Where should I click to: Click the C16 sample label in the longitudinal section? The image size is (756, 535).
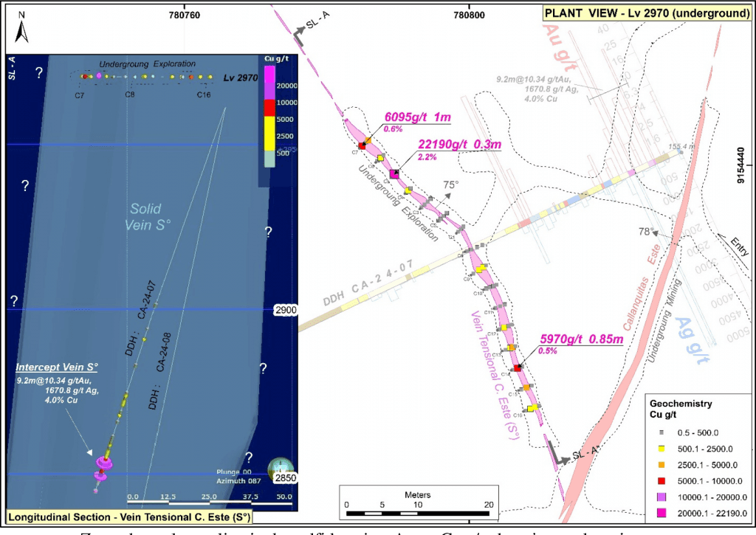point(204,94)
